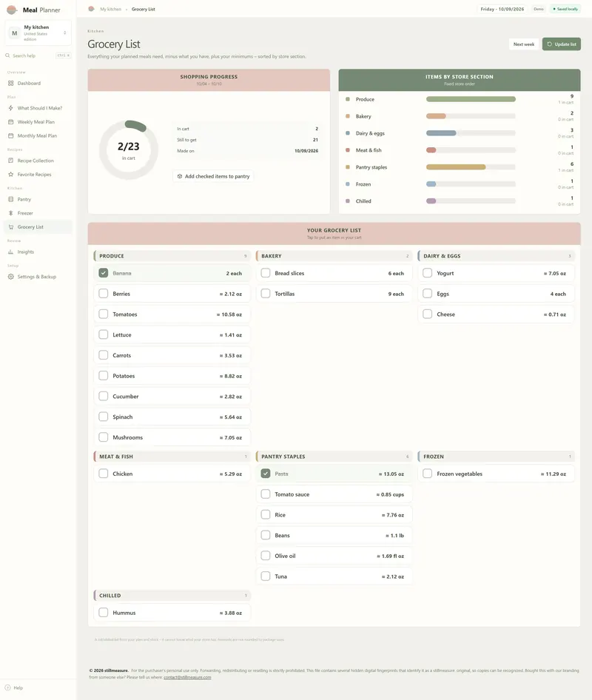
Task: Click the Update list button
Action: pos(562,44)
